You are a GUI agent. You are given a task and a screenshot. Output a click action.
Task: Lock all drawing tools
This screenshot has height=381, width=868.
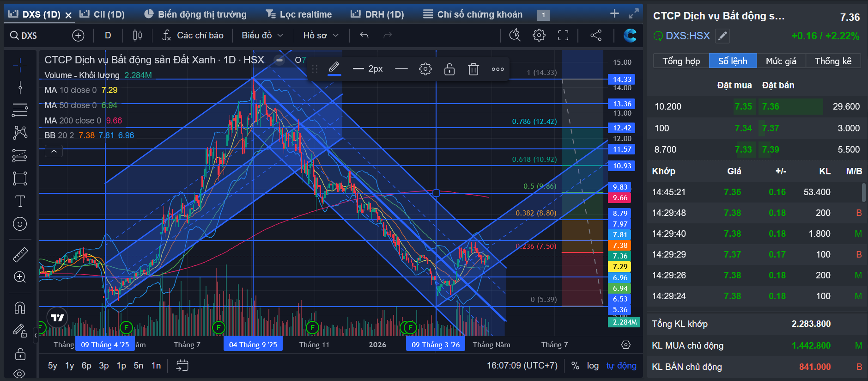pyautogui.click(x=20, y=354)
